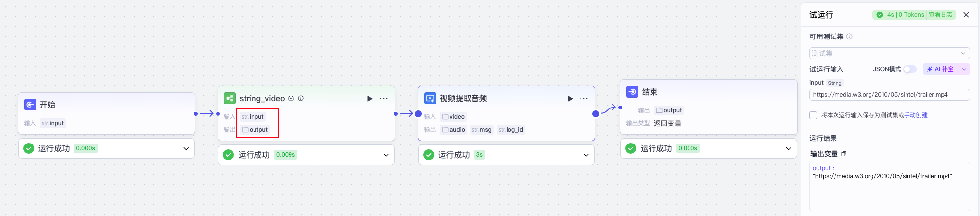Click the info icon next to string_video

[x=301, y=98]
